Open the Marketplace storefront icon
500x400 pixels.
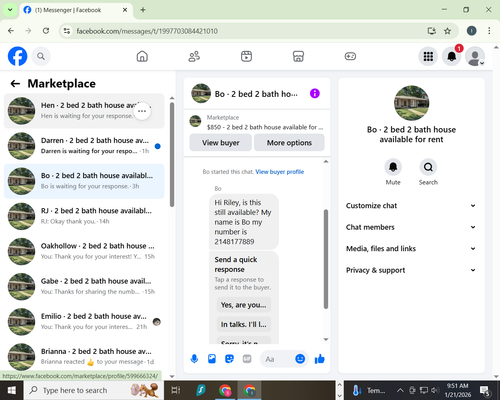[298, 56]
